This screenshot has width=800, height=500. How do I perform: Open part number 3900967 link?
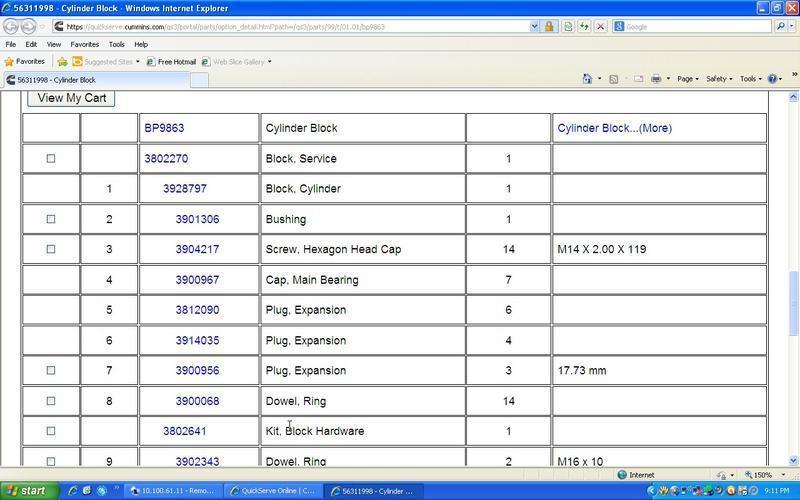[197, 280]
